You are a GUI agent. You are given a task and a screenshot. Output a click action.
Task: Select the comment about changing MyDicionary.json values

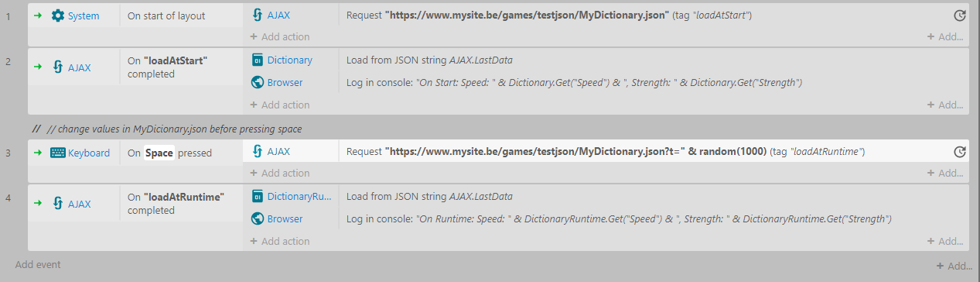coord(166,129)
